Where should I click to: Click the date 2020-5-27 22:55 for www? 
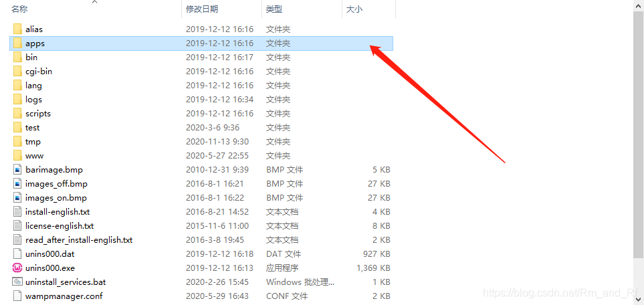(217, 155)
